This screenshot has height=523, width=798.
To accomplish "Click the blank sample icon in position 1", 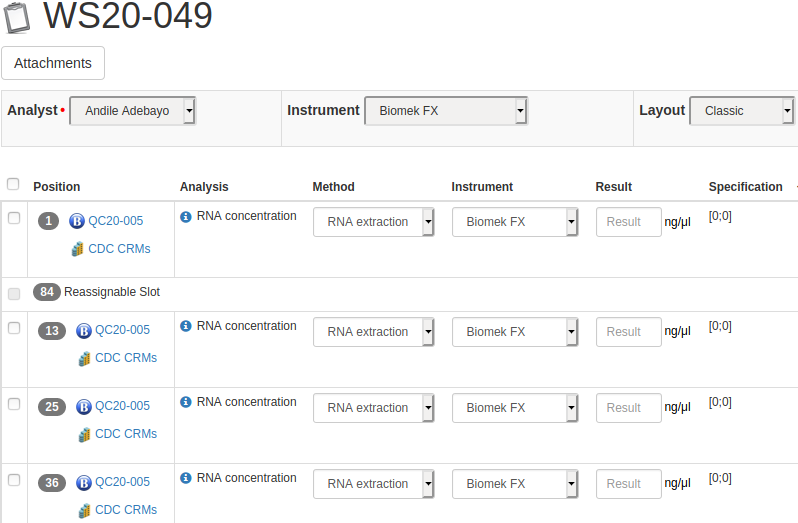I will (77, 222).
